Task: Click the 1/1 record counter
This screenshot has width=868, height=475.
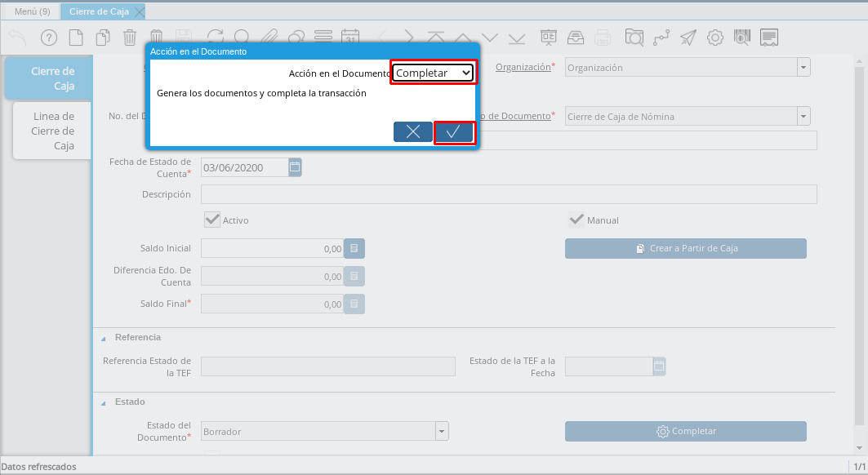Action: coord(859,467)
